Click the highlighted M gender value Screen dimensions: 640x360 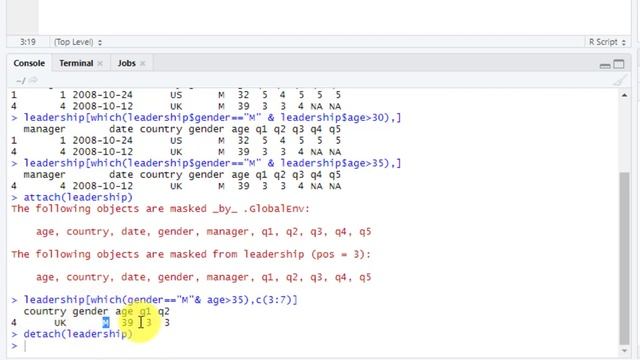pyautogui.click(x=106, y=322)
